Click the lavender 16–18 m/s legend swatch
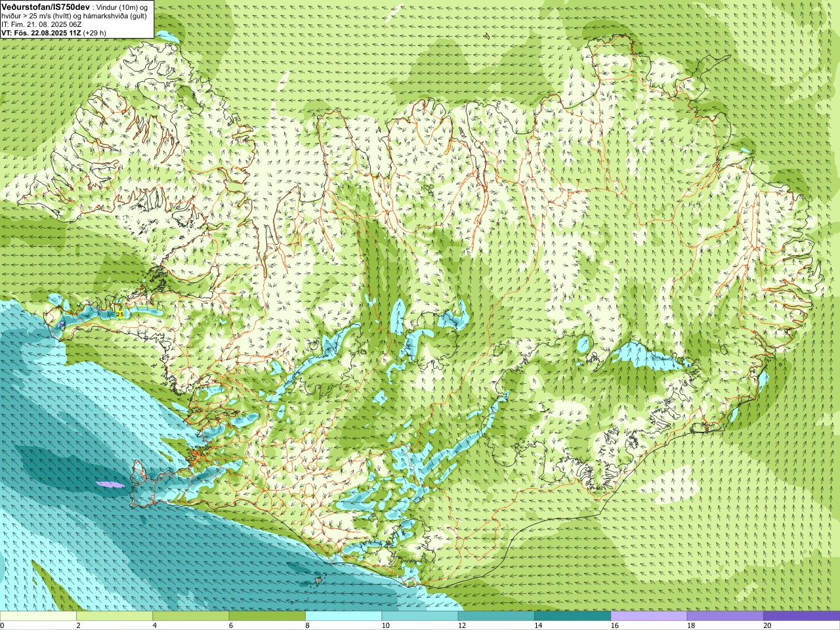Image resolution: width=840 pixels, height=630 pixels. point(649,616)
